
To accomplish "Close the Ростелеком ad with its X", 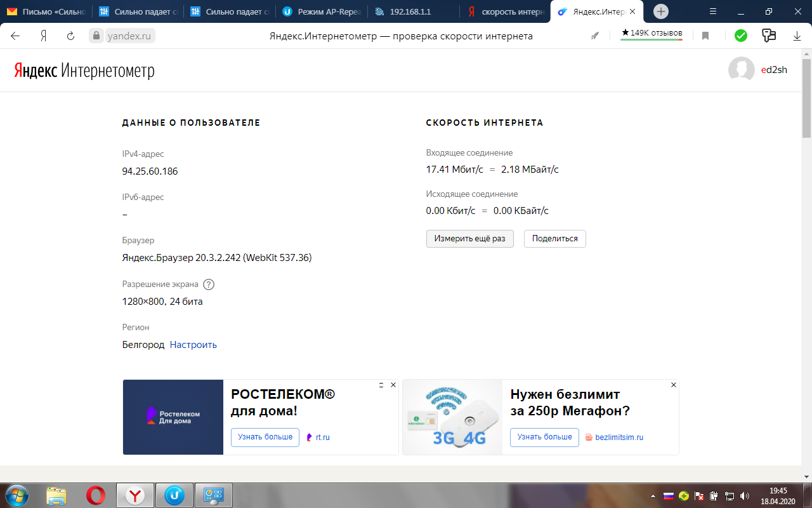I will [393, 385].
